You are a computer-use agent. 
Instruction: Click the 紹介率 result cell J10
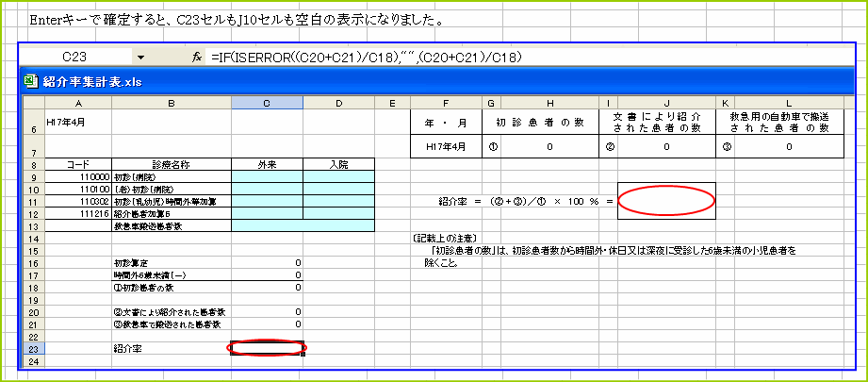tap(666, 201)
